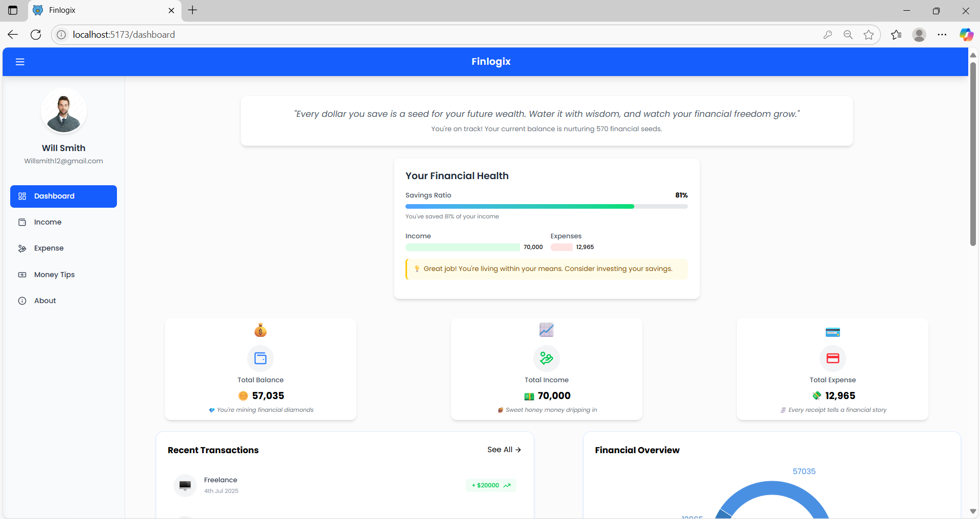The image size is (980, 519).
Task: Go to the Income page
Action: coord(63,222)
